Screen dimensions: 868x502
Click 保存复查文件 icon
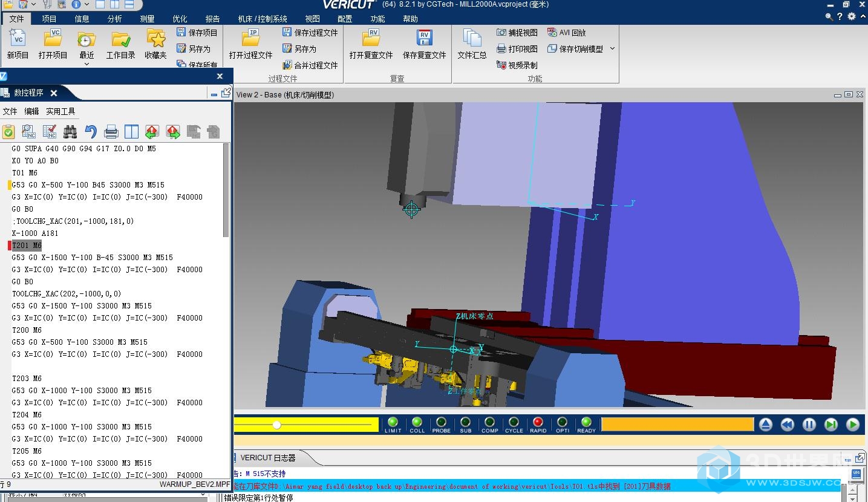425,38
